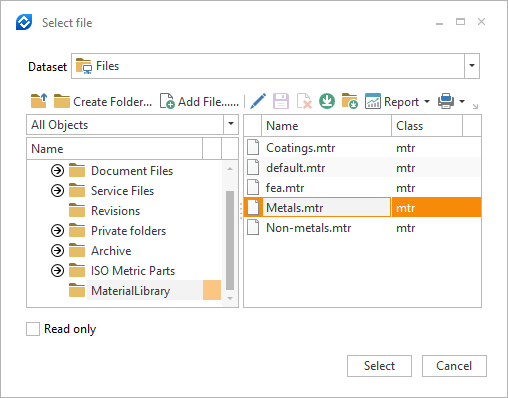The height and width of the screenshot is (398, 508).
Task: Open the Dataset Files dropdown arrow
Action: click(x=472, y=66)
